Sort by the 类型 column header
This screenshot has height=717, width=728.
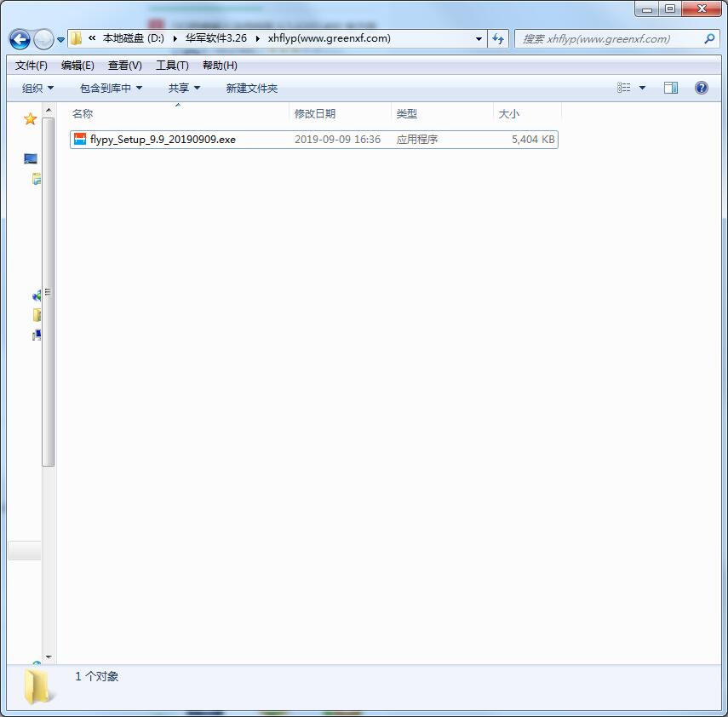pos(443,114)
